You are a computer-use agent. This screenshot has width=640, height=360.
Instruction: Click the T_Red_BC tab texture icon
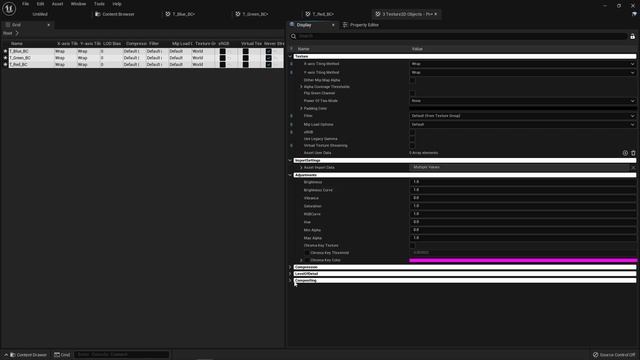pyautogui.click(x=308, y=14)
